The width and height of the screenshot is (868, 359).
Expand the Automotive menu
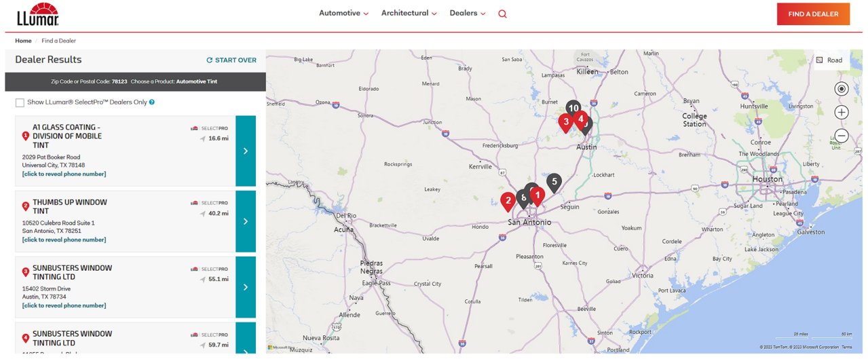pos(343,13)
